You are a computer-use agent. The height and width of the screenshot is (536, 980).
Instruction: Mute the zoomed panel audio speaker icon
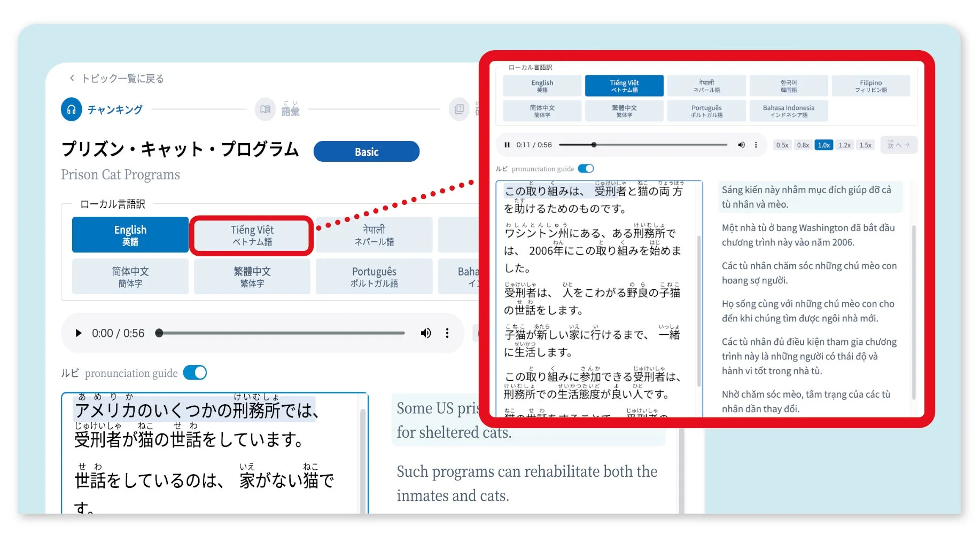click(x=741, y=145)
